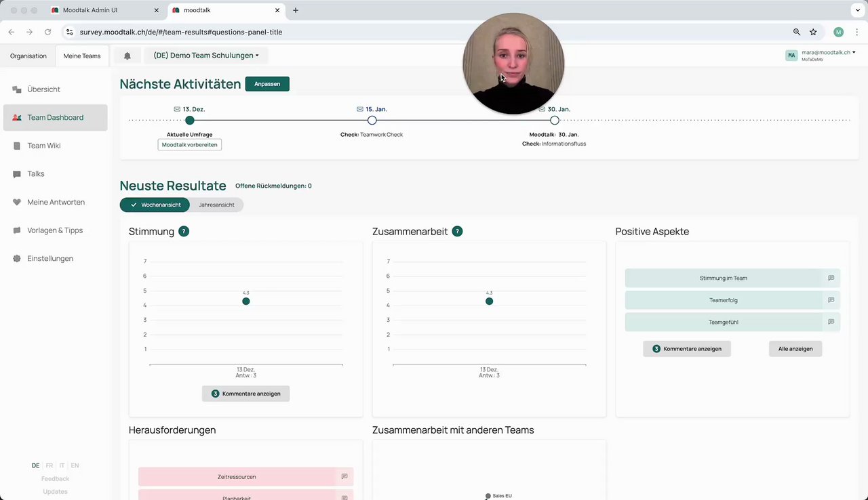Open Chrome tab search chevron
868x500 pixels.
click(x=856, y=10)
